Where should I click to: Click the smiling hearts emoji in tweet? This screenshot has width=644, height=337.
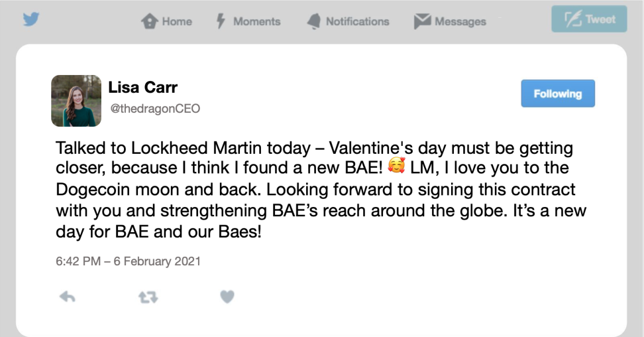(396, 165)
